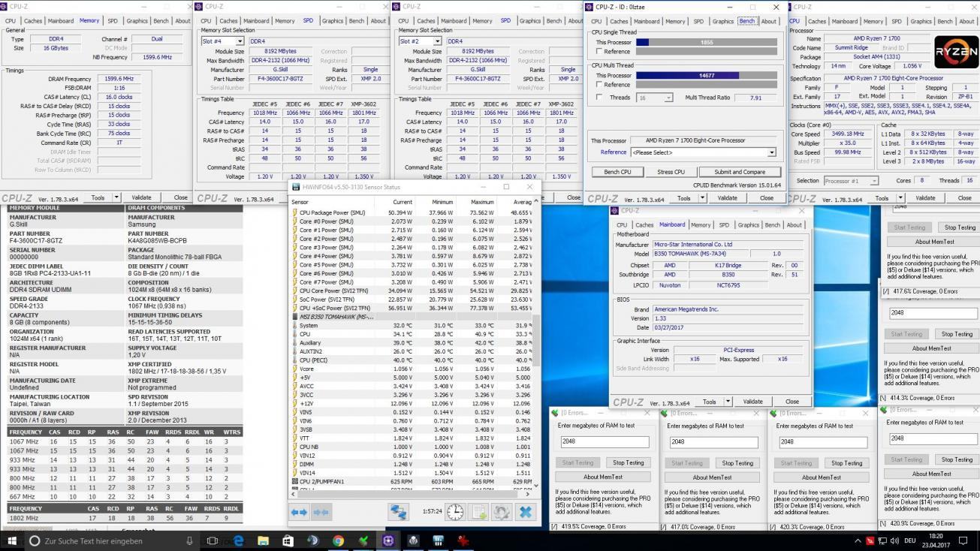The height and width of the screenshot is (551, 980).
Task: Open thread count dropdown showing 16
Action: tap(669, 98)
